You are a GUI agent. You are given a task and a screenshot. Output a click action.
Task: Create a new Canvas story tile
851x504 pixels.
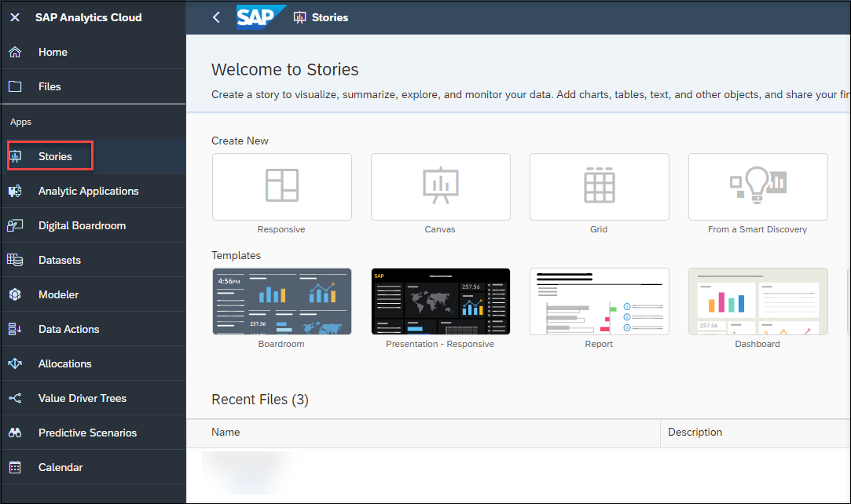(x=441, y=187)
